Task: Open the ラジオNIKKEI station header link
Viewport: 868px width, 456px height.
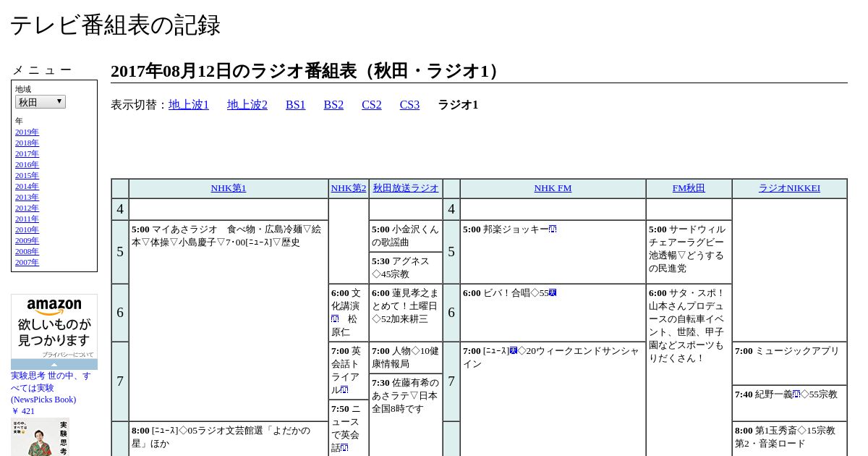Action: (789, 188)
